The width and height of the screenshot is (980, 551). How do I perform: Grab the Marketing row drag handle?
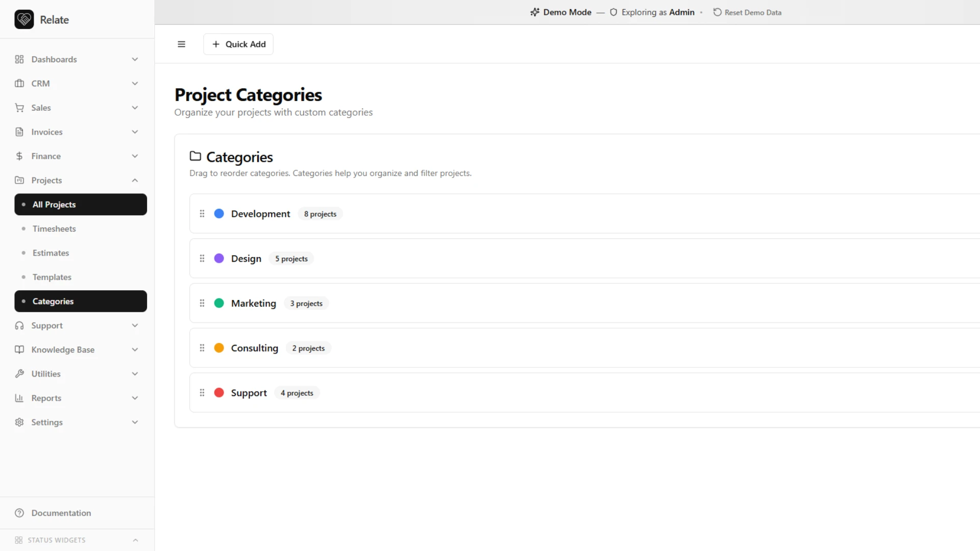coord(202,304)
